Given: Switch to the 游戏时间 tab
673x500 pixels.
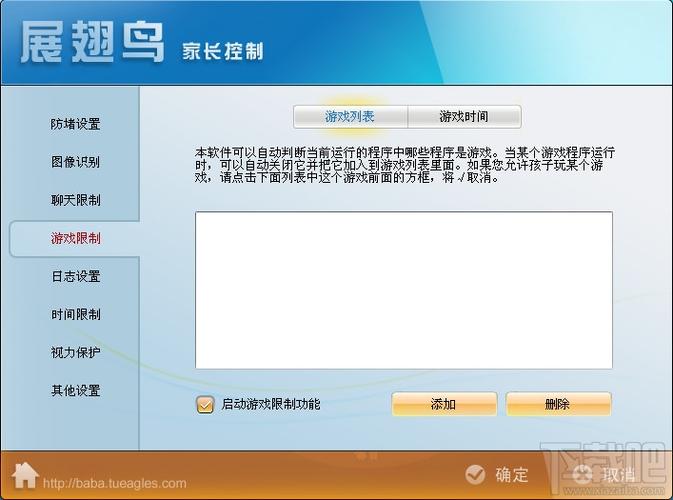Looking at the screenshot, I should tap(464, 117).
